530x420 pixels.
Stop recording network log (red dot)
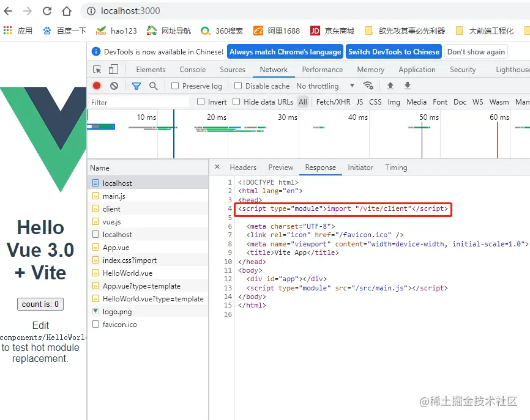pyautogui.click(x=97, y=86)
